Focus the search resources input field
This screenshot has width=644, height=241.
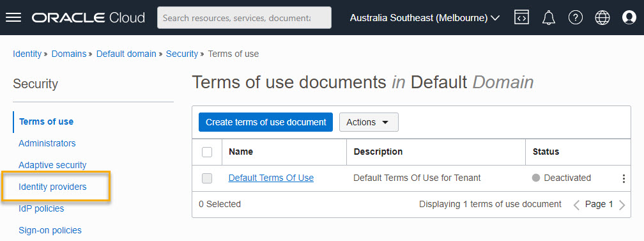(x=244, y=18)
